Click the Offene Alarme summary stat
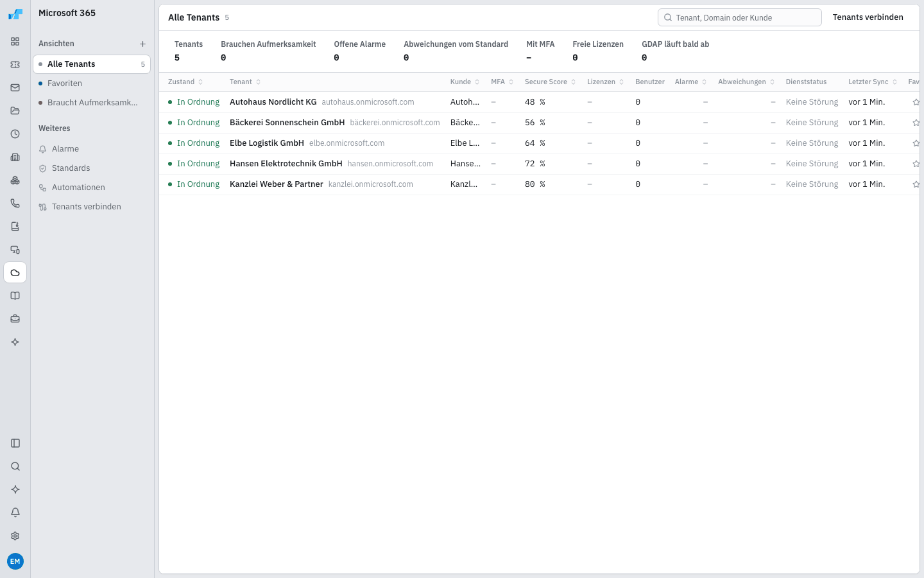The height and width of the screenshot is (578, 924). coord(360,51)
